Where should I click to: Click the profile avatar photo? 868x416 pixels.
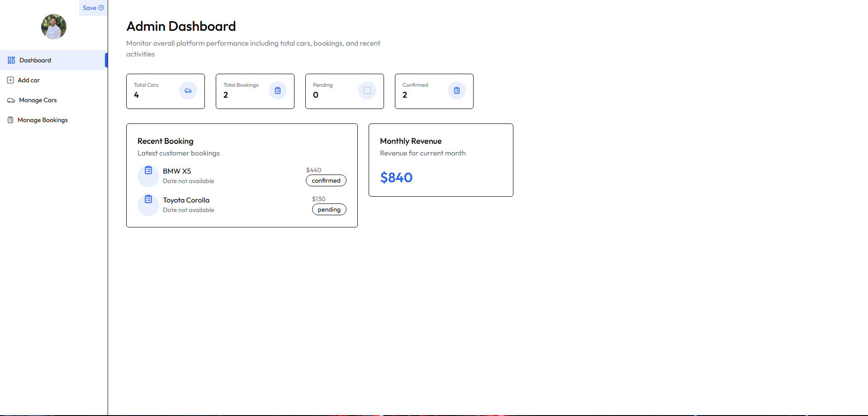53,27
